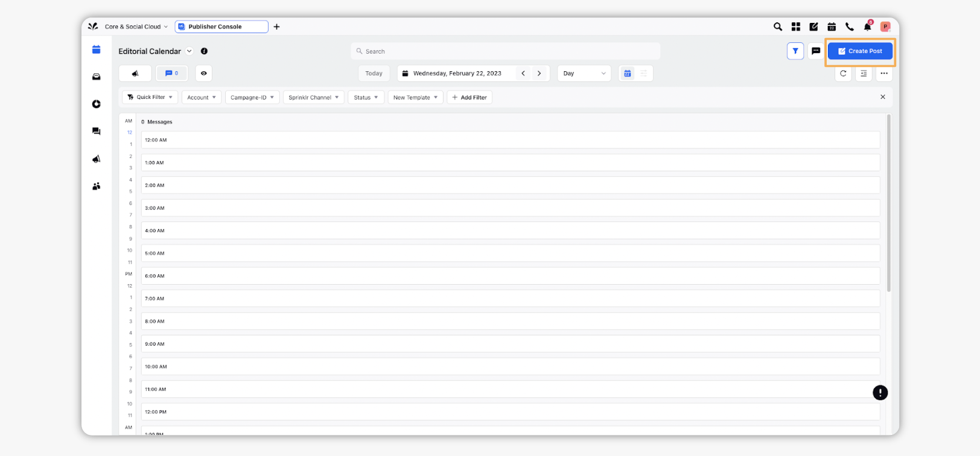980x456 pixels.
Task: Click the 6:00 AM time slot
Action: pos(511,276)
